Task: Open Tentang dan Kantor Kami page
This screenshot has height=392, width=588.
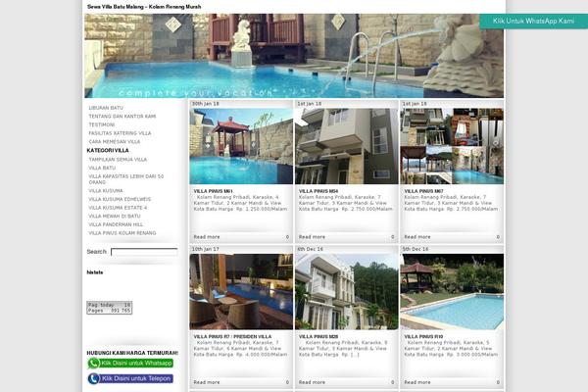Action: (x=122, y=117)
